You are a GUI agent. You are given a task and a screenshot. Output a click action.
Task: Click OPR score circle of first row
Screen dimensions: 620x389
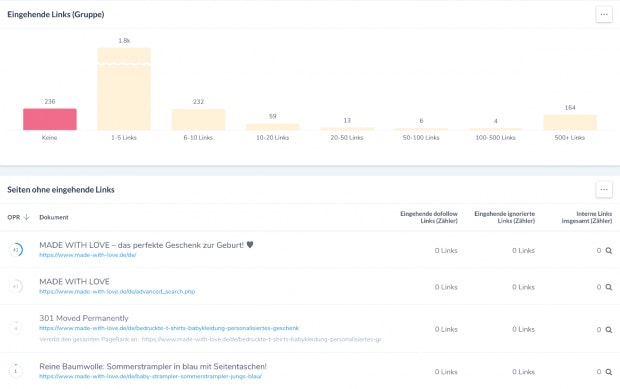pyautogui.click(x=16, y=250)
